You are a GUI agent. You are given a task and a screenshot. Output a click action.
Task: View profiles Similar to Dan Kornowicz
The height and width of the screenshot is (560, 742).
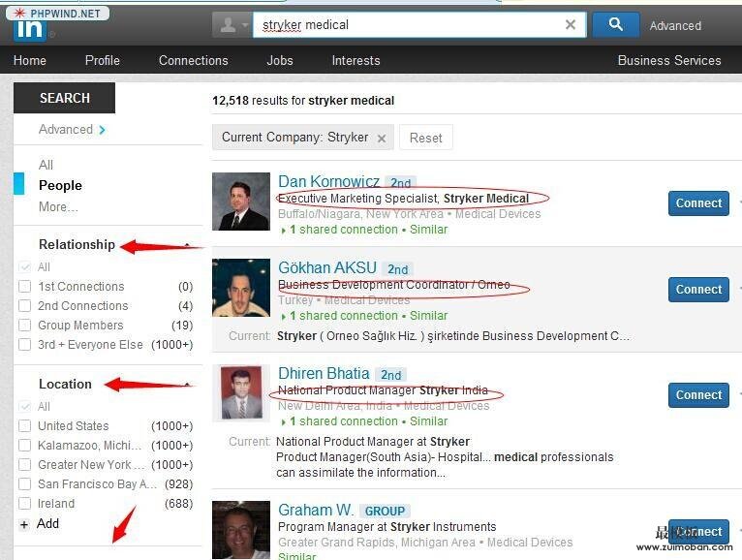pyautogui.click(x=429, y=230)
